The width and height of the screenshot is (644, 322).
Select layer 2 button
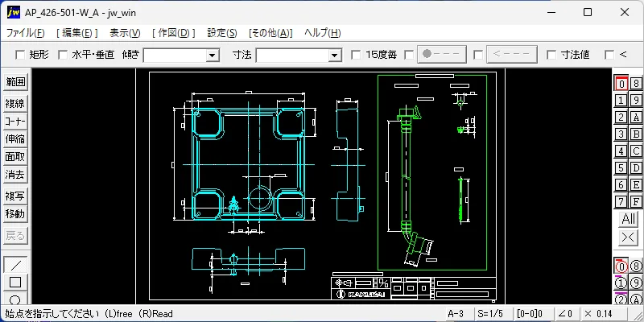[621, 117]
